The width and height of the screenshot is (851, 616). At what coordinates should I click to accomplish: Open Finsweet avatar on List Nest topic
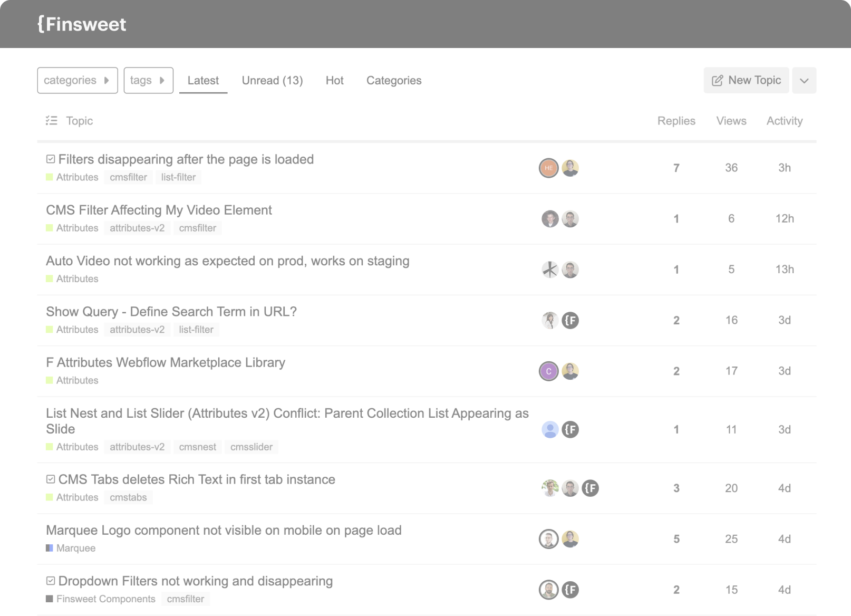click(570, 430)
